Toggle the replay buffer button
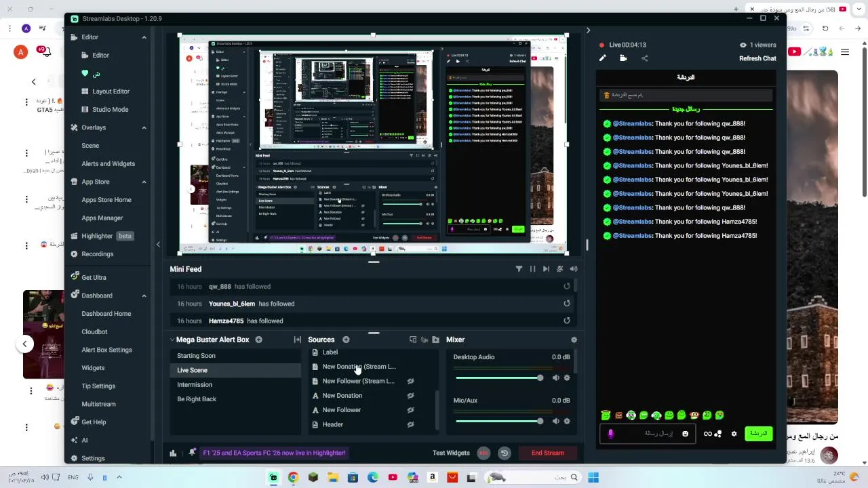Screen dimensions: 868x488 click(504, 453)
